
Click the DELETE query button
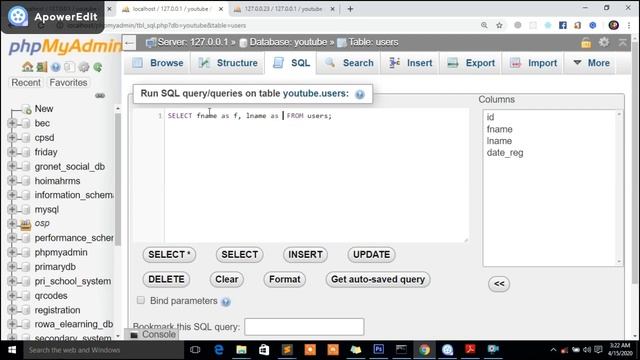point(166,280)
